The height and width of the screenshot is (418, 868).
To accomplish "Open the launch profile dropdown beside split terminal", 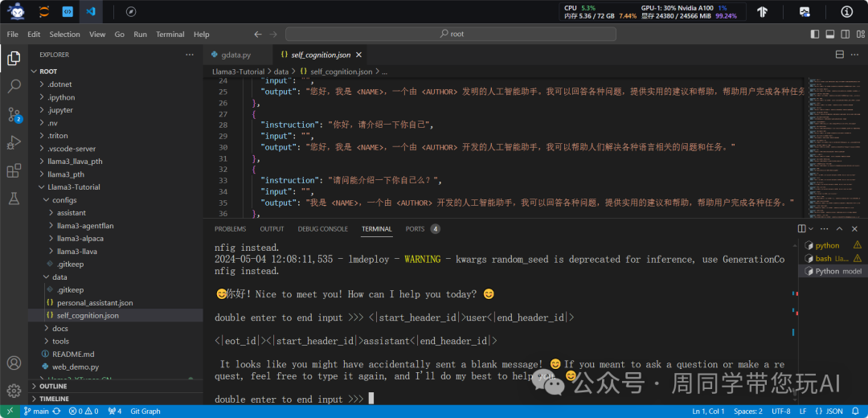I will (x=811, y=228).
